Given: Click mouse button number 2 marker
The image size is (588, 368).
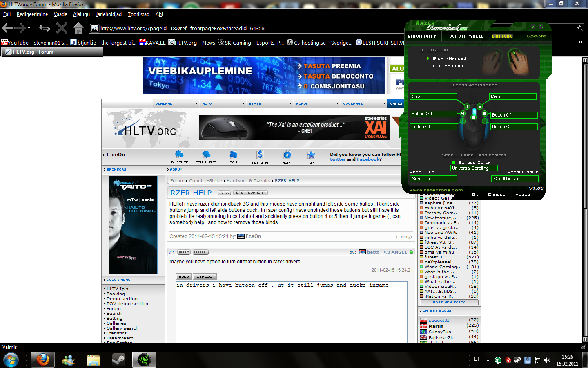Looking at the screenshot, I should (480, 106).
